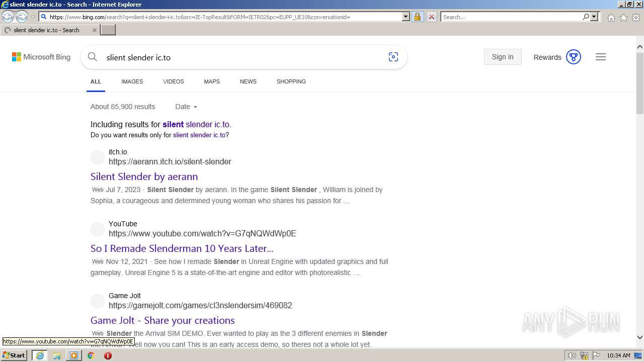
Task: Open the file explorer taskbar icon
Action: (x=57, y=355)
